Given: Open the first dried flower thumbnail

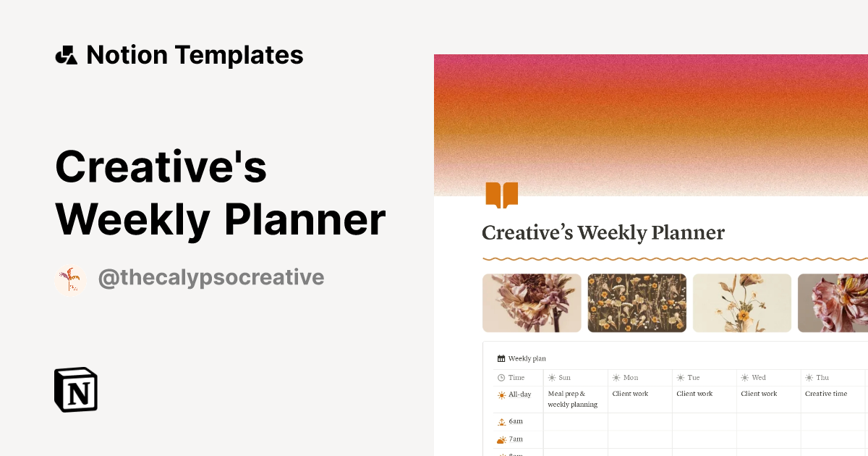Looking at the screenshot, I should tap(532, 303).
